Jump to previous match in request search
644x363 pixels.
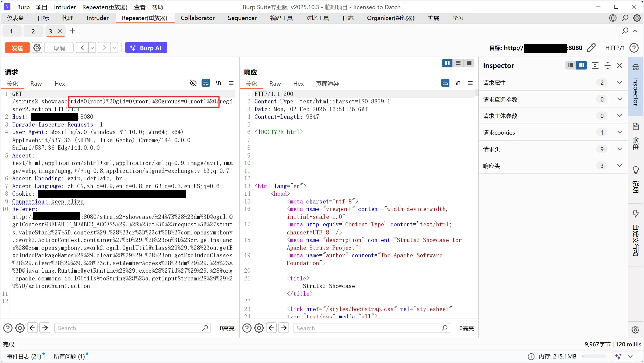coord(32,328)
